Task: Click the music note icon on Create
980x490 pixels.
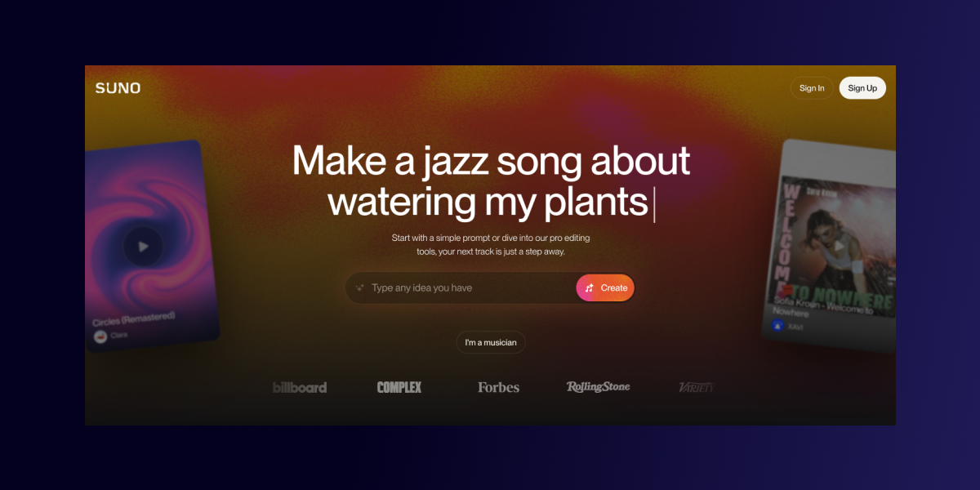Action: [590, 287]
